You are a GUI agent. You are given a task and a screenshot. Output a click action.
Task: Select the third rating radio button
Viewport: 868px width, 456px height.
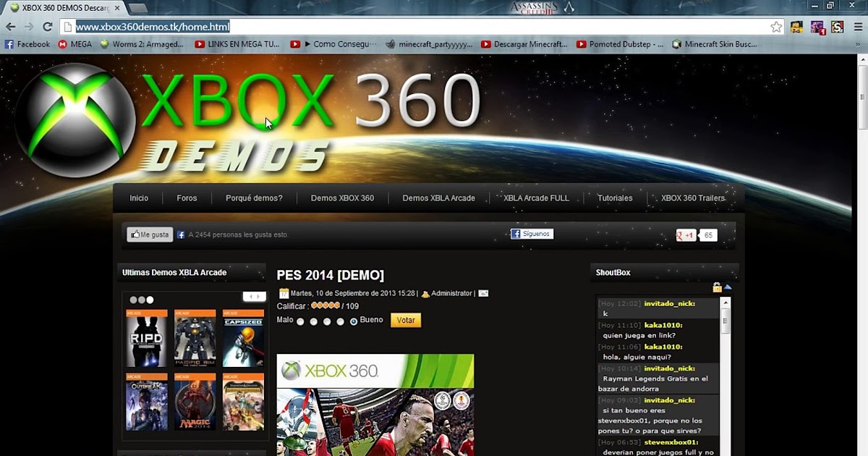click(x=327, y=321)
